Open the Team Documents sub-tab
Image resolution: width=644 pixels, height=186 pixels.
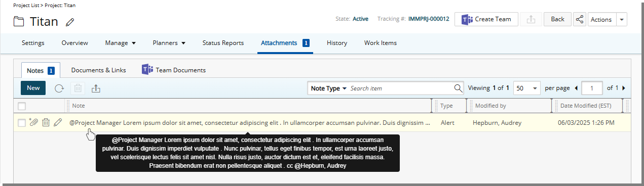coord(174,70)
